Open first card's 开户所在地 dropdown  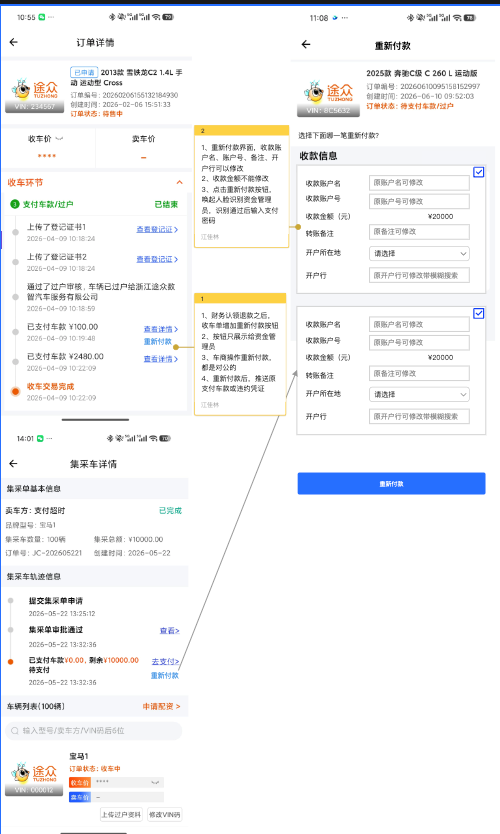coord(419,254)
